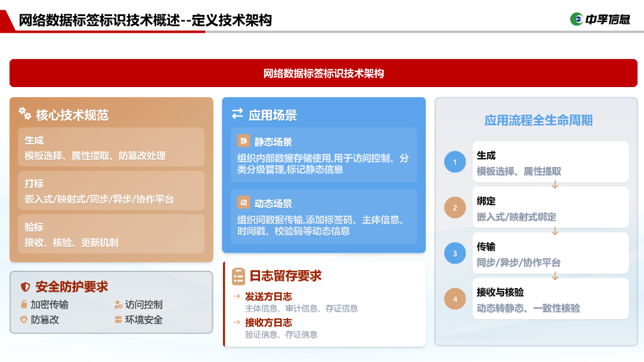Click the shield icon next to 防篡改
The image size is (644, 362).
[x=24, y=320]
